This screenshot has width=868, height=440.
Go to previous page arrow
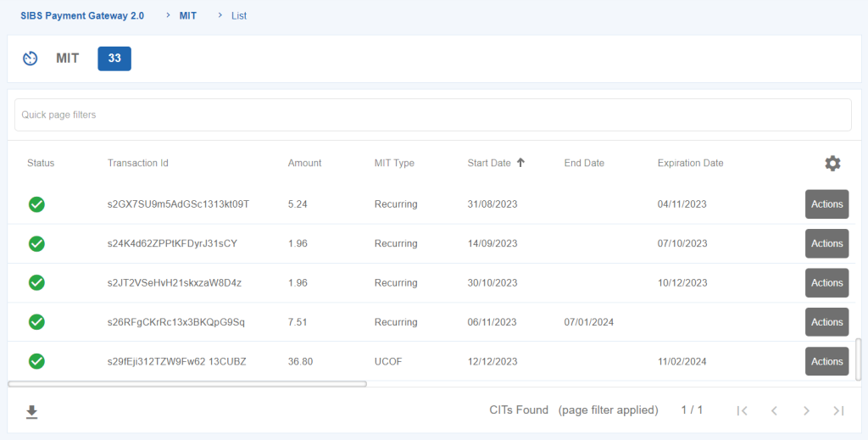click(774, 410)
